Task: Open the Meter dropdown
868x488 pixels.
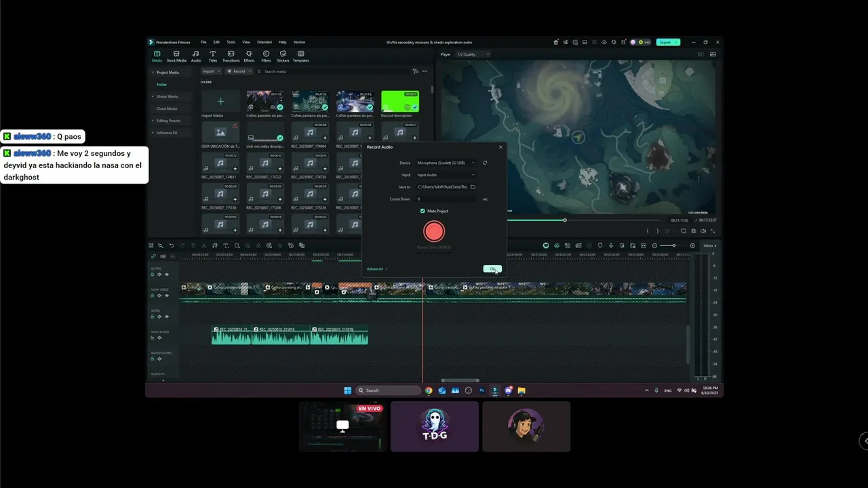Action: coord(710,245)
